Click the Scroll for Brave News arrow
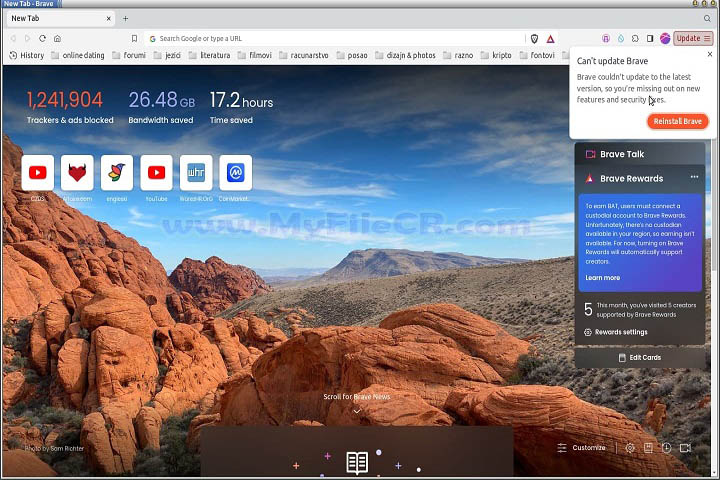 pos(357,411)
